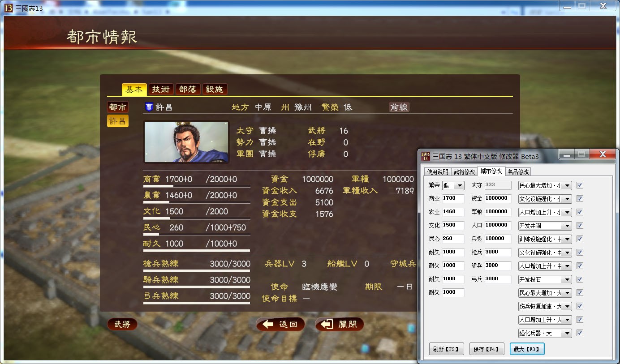Click the 武將 button

122,324
